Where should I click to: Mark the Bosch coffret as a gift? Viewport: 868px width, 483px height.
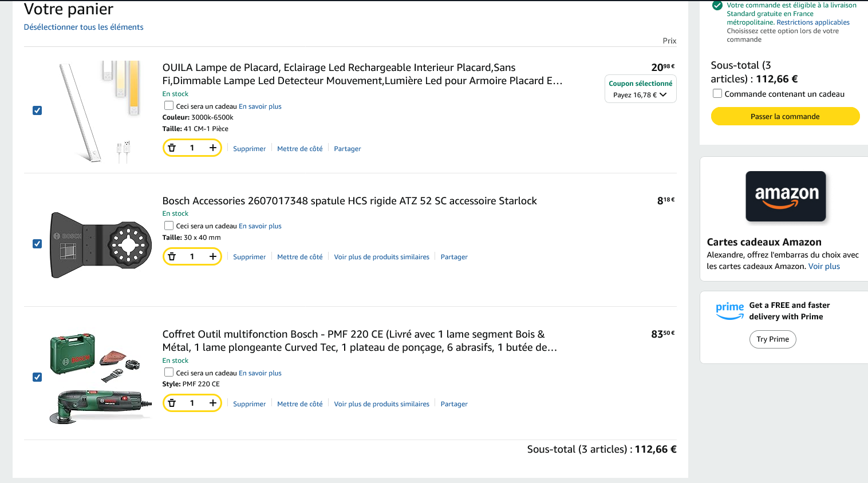[169, 372]
